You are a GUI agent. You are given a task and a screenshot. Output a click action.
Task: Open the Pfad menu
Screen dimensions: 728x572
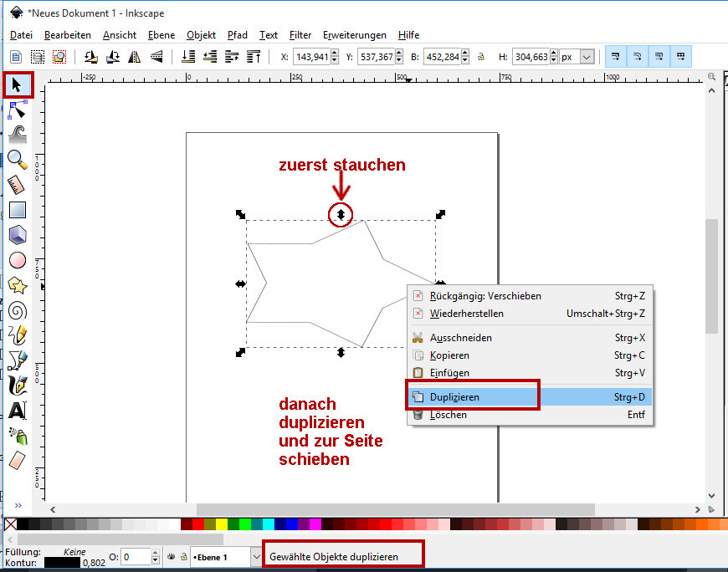click(237, 35)
